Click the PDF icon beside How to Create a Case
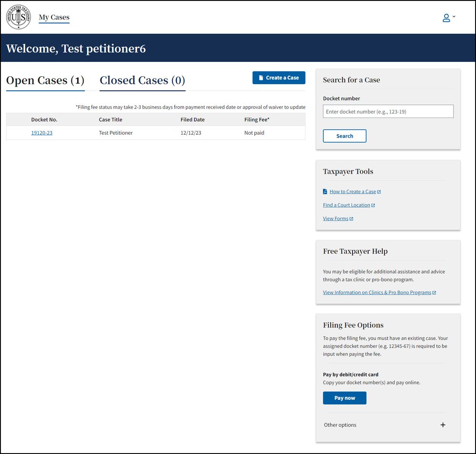476x454 pixels. pos(325,191)
